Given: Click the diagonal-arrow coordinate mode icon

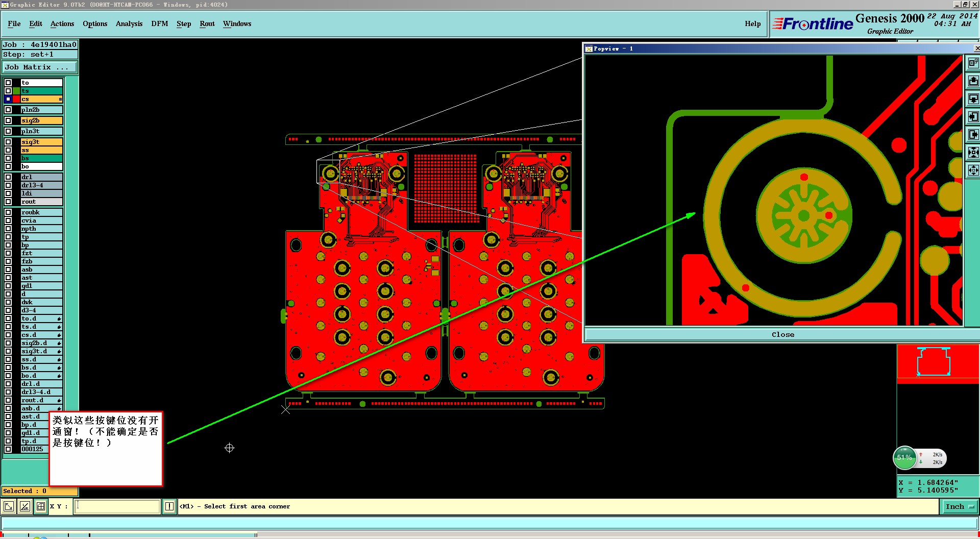Looking at the screenshot, I should pos(9,506).
